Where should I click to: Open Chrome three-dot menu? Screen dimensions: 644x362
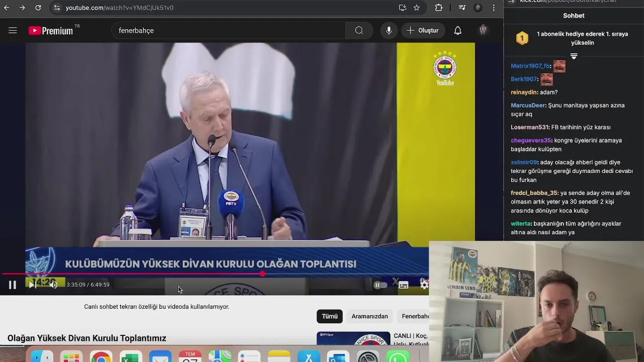tap(494, 8)
